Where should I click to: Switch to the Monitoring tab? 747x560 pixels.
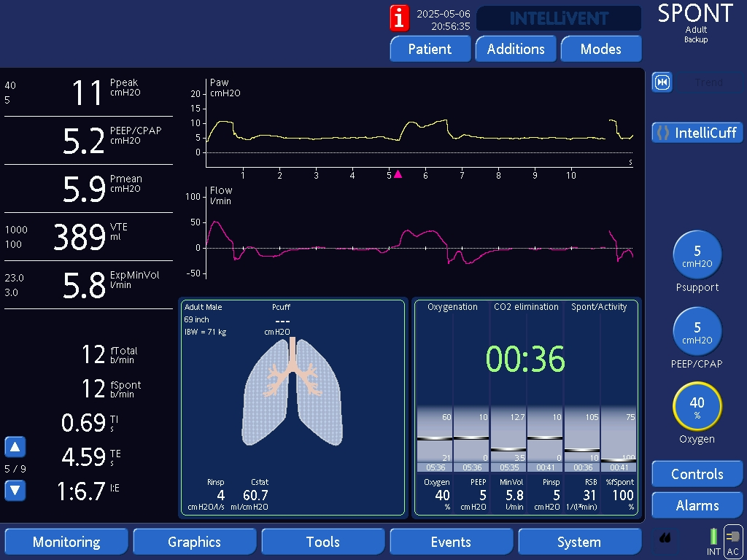66,542
